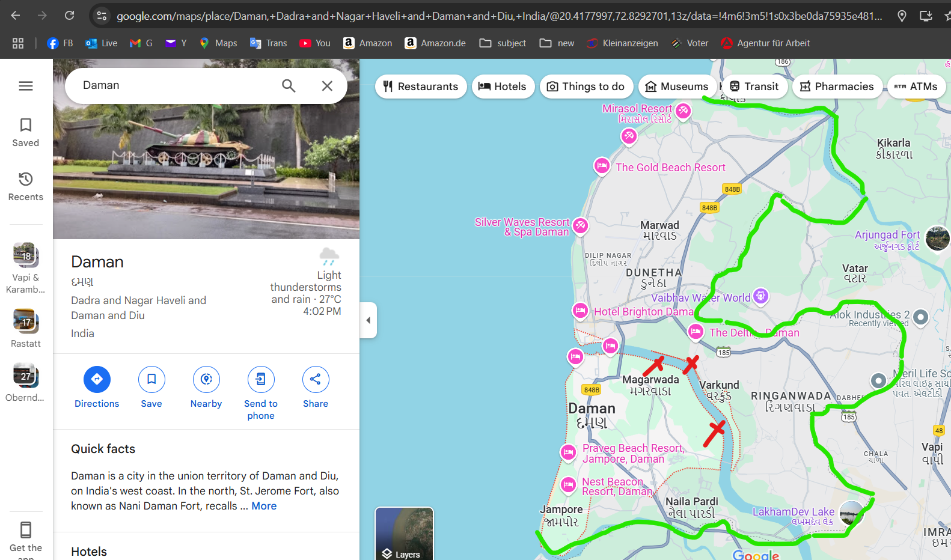Image resolution: width=951 pixels, height=560 pixels.
Task: Collapse the side panel arrow
Action: 368,320
